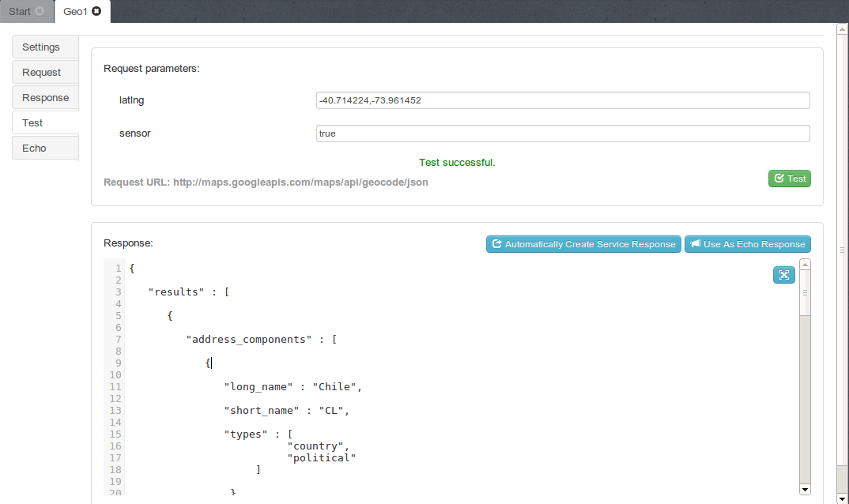Viewport: 849px width, 504px height.
Task: Click the latlng input field
Action: tap(562, 100)
